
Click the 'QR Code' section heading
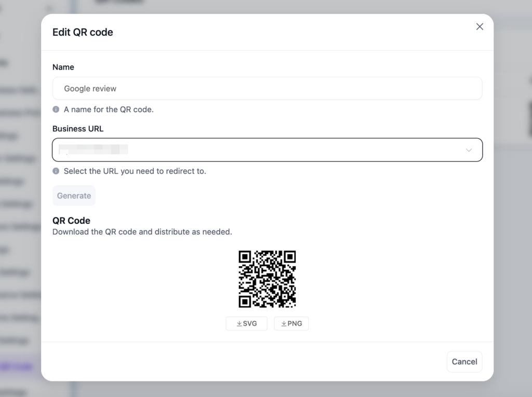(71, 221)
